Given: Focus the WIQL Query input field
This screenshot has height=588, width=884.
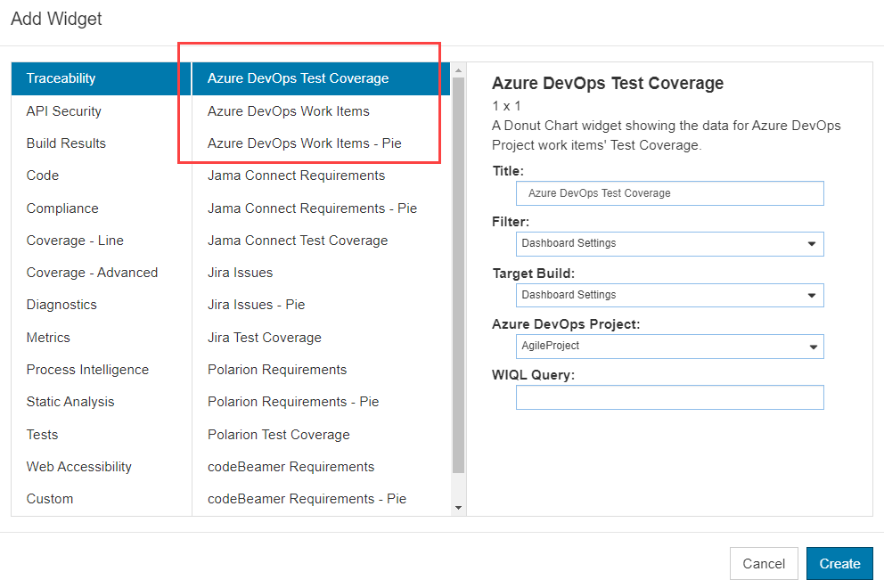Looking at the screenshot, I should (670, 397).
